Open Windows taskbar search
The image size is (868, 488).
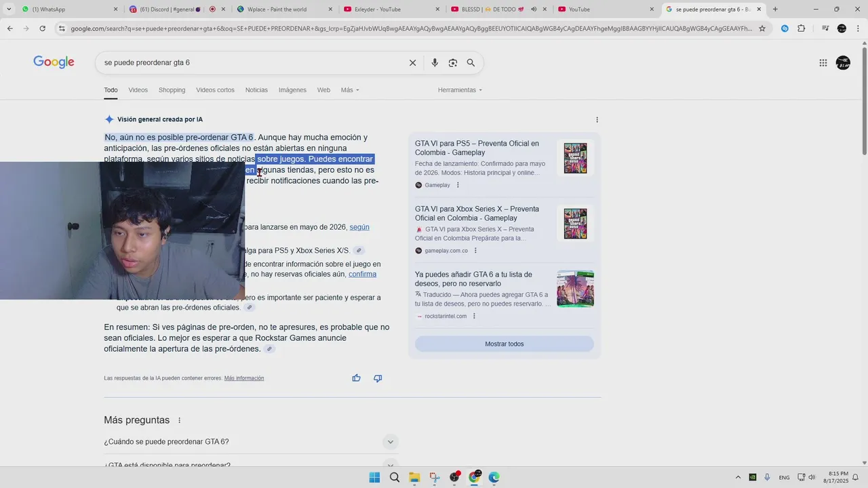(395, 477)
